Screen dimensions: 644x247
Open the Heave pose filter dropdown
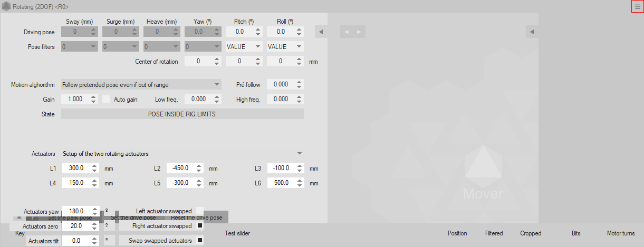pyautogui.click(x=162, y=46)
